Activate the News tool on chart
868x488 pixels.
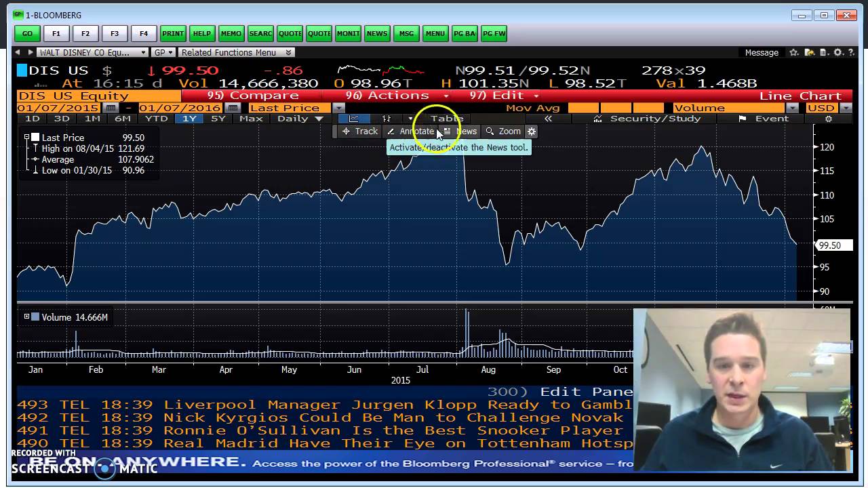pos(460,131)
